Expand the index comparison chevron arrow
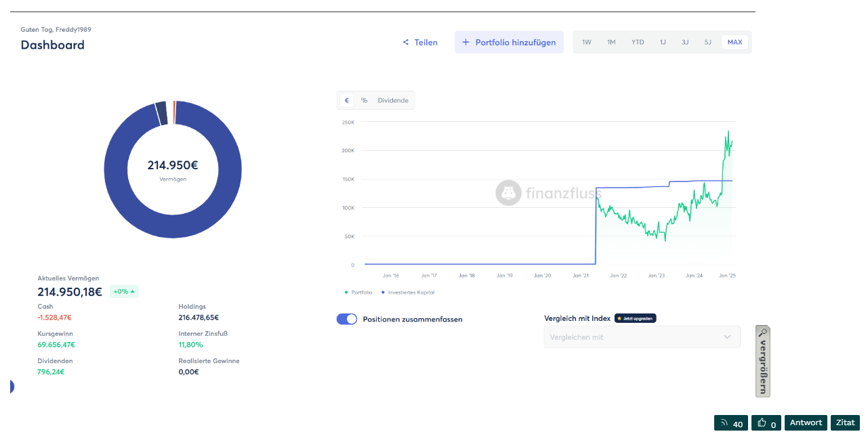Image resolution: width=868 pixels, height=436 pixels. [x=727, y=337]
